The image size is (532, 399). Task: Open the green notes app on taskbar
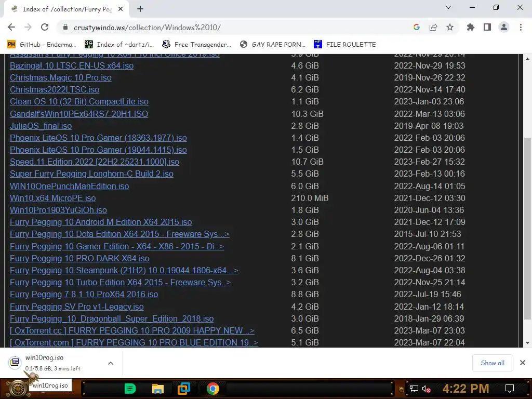click(x=130, y=389)
